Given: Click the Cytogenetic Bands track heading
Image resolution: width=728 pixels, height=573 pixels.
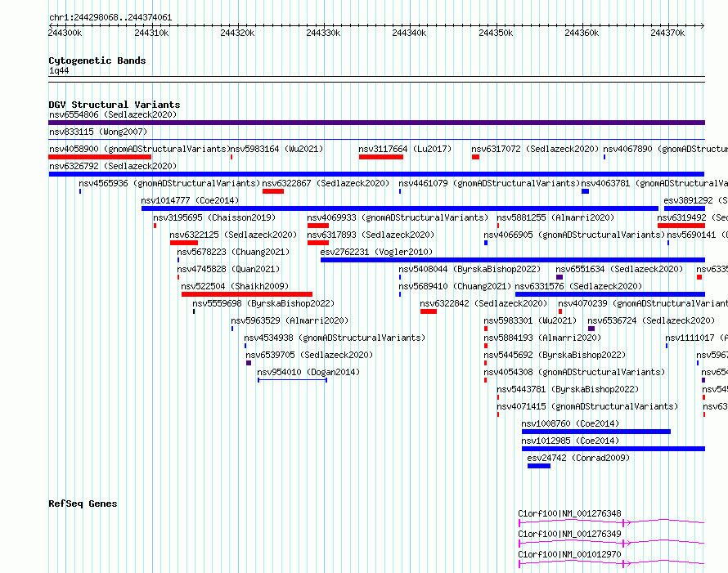Looking at the screenshot, I should (x=97, y=60).
